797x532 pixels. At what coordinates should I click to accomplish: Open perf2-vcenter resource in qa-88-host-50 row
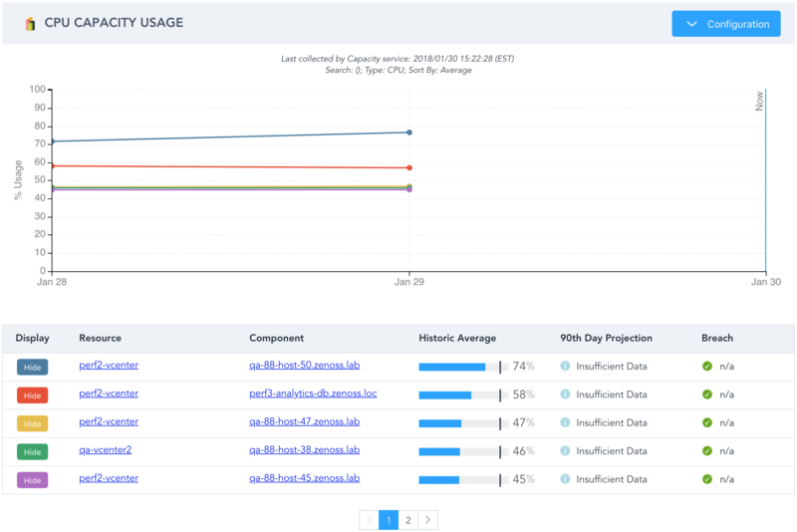click(109, 366)
